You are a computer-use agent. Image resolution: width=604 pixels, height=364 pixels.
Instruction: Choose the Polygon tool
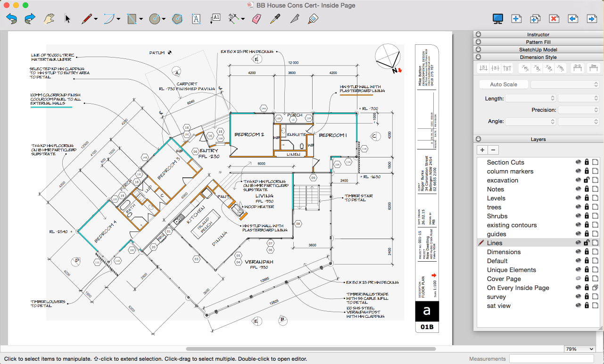click(x=177, y=19)
